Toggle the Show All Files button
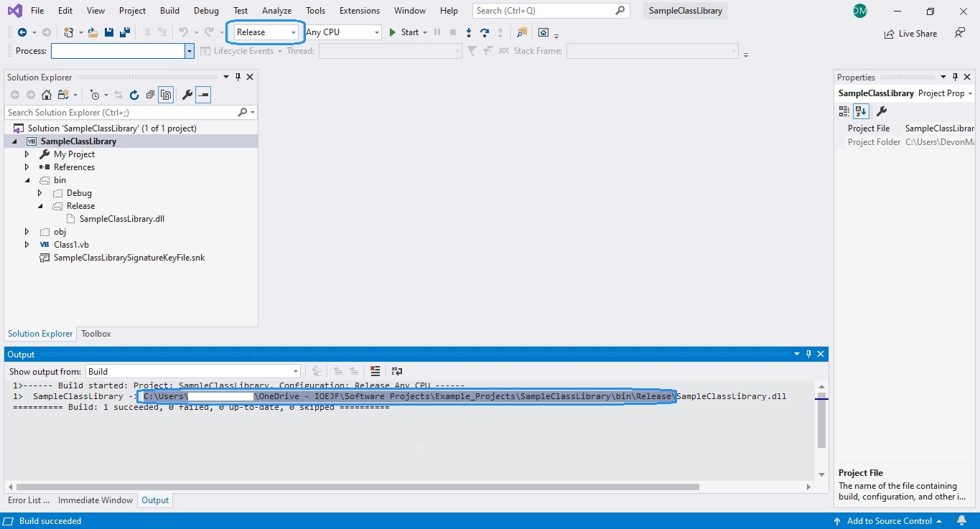Screen dimensions: 980x529 click(165, 94)
